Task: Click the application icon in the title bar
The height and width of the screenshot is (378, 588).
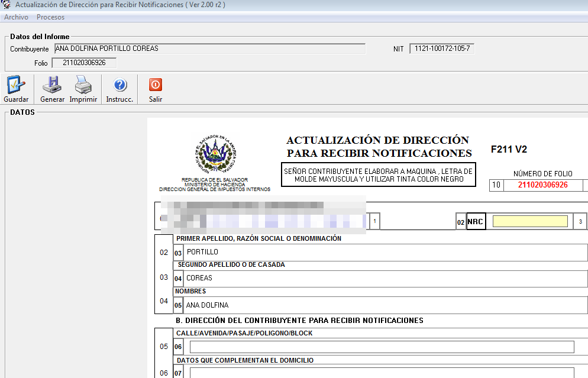Action: pos(6,5)
